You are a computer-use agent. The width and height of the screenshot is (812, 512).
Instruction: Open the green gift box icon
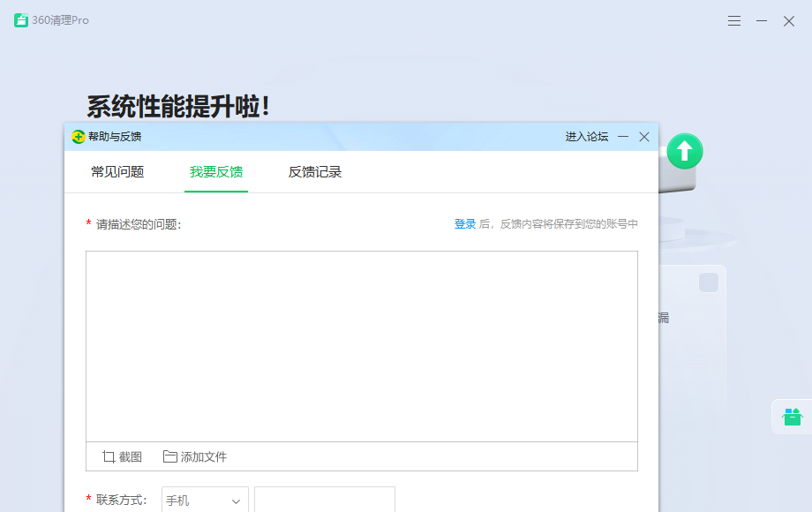[x=792, y=417]
